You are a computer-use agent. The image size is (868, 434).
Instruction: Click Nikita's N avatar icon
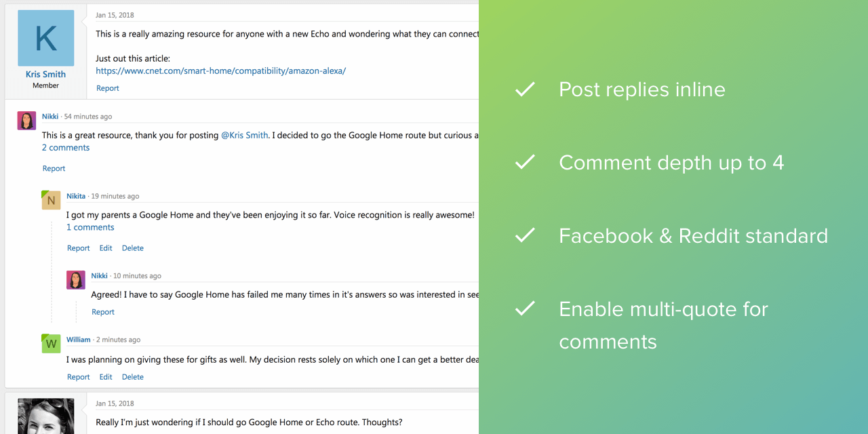point(51,200)
